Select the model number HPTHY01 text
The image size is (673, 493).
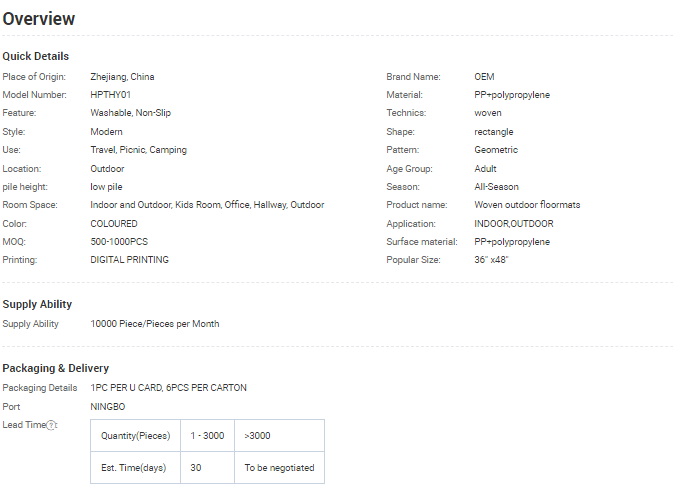pyautogui.click(x=111, y=95)
